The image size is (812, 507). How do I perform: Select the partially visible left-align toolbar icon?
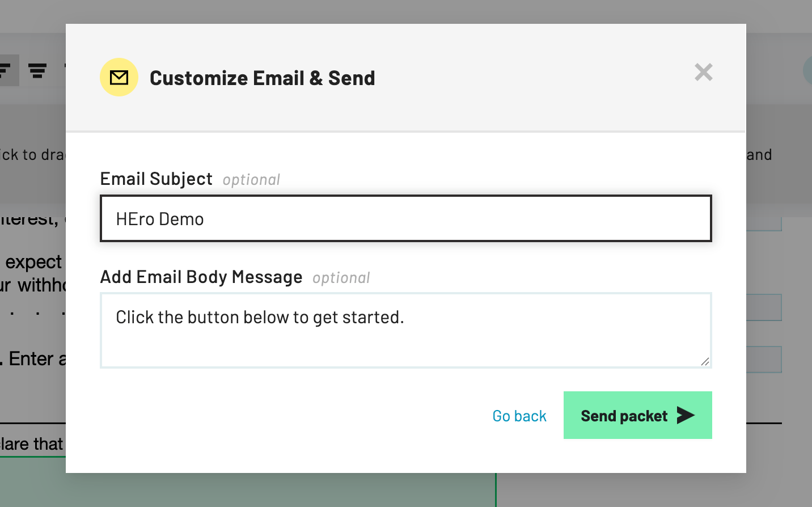[x=7, y=70]
